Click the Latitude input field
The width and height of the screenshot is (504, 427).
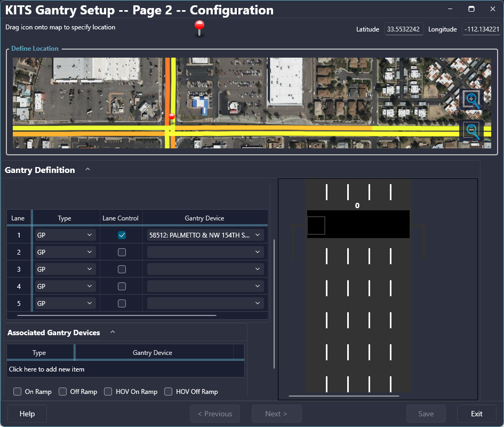click(404, 29)
